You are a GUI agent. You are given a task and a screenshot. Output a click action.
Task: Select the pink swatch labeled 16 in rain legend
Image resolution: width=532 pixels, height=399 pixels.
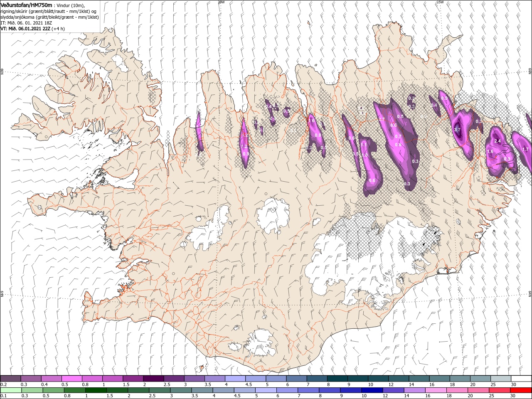[x=436, y=390]
